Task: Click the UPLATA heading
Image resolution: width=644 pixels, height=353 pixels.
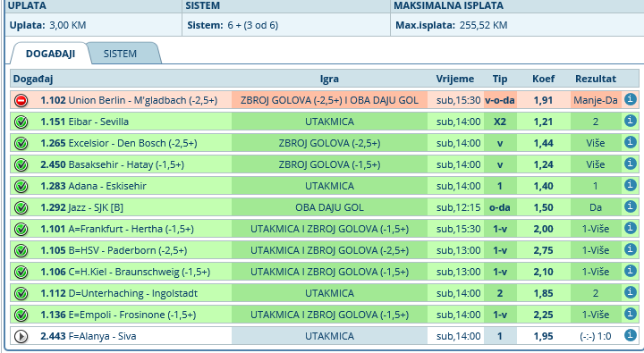Action: tap(27, 5)
